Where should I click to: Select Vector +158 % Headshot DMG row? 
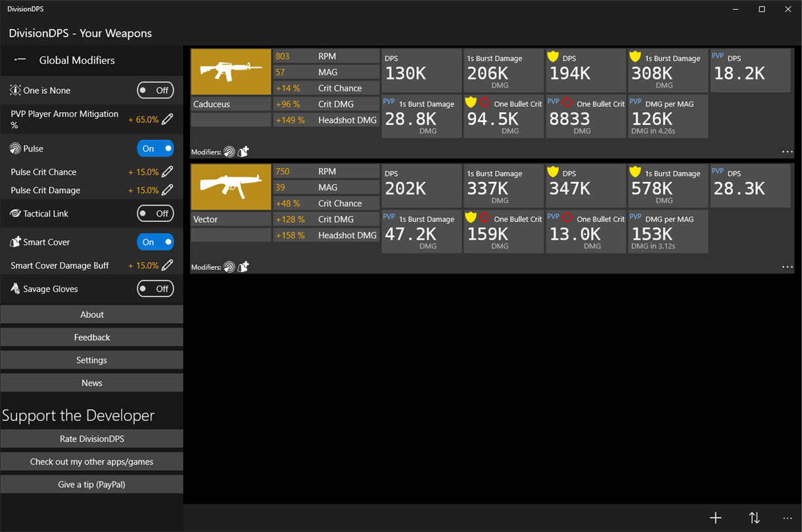326,235
